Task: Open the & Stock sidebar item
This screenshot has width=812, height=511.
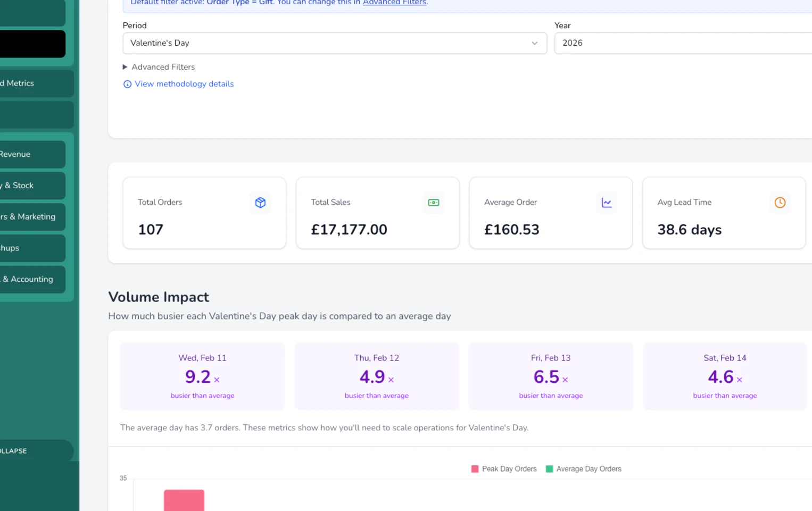Action: [32, 186]
